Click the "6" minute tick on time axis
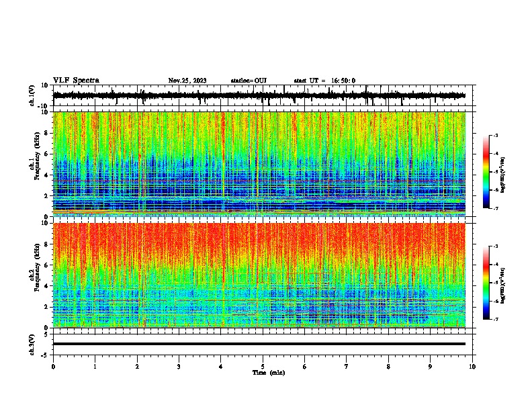Screen dimensions: 532x411 tap(305, 367)
